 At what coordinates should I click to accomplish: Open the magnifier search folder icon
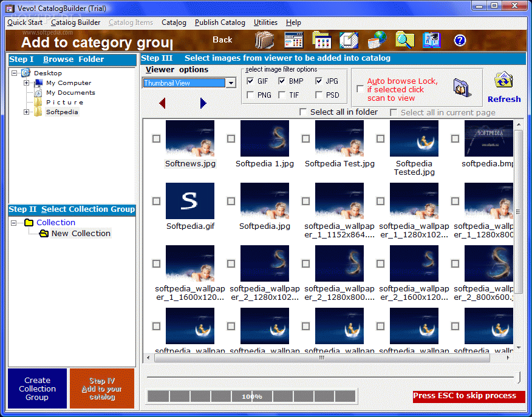coord(404,40)
